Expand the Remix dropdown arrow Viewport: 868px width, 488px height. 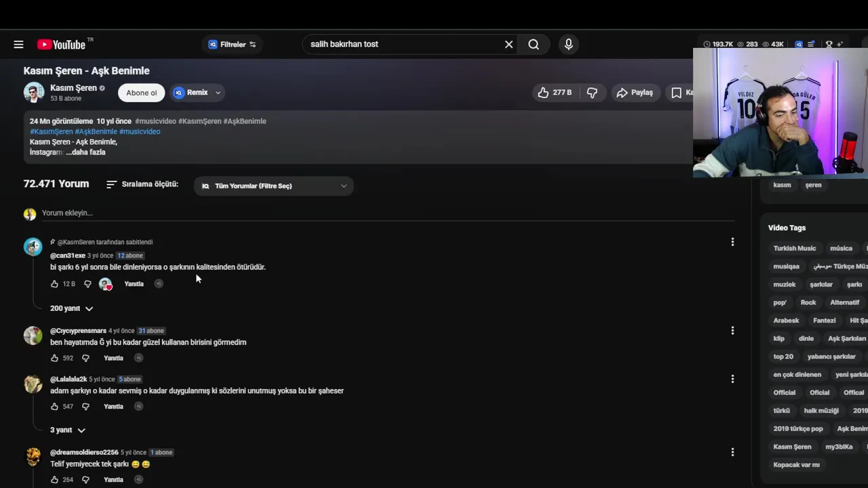(x=218, y=93)
